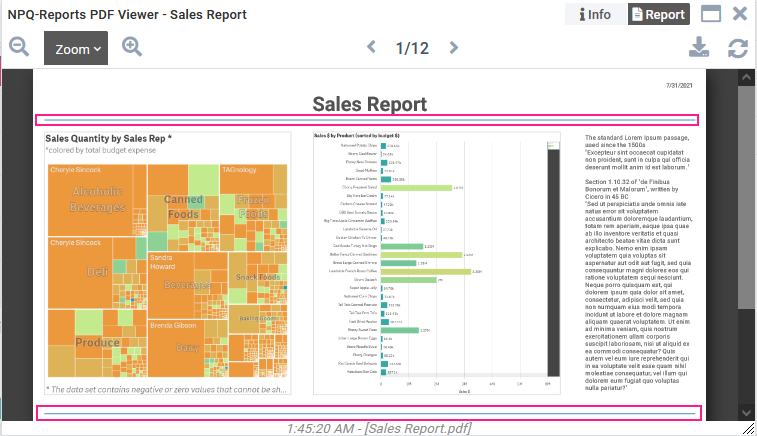This screenshot has height=436, width=757.
Task: Open the Zoom dropdown menu
Action: tap(76, 48)
